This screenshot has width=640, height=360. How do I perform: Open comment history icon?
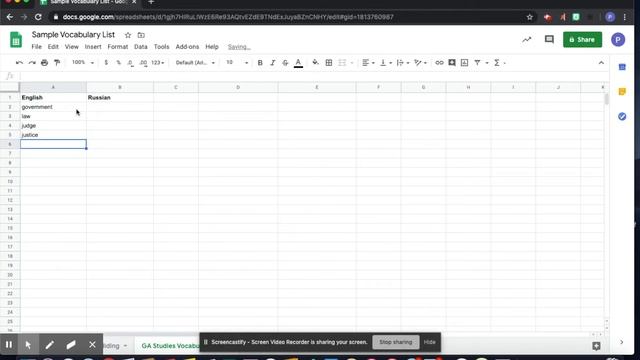(x=549, y=40)
